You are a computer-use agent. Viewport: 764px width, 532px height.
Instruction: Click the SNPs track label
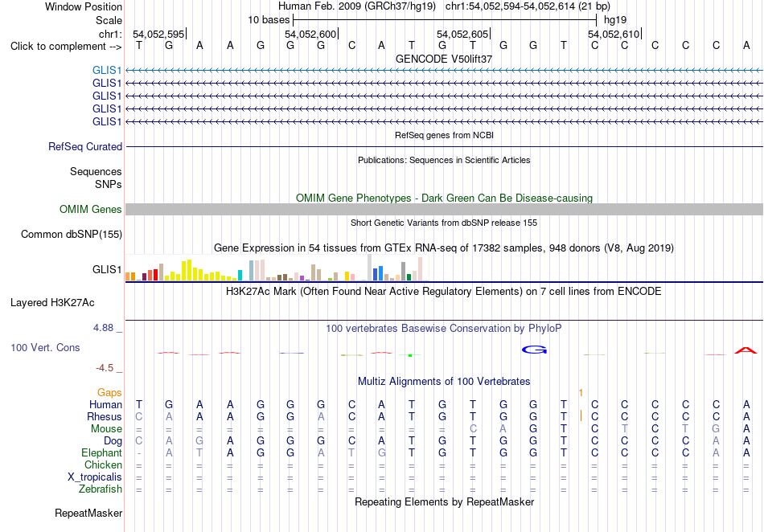click(109, 184)
